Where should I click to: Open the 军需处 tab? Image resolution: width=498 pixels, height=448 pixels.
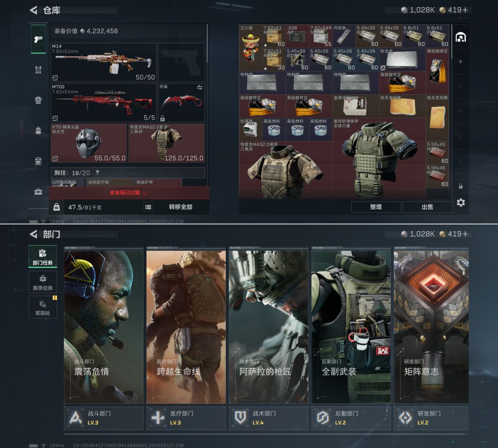(x=42, y=307)
